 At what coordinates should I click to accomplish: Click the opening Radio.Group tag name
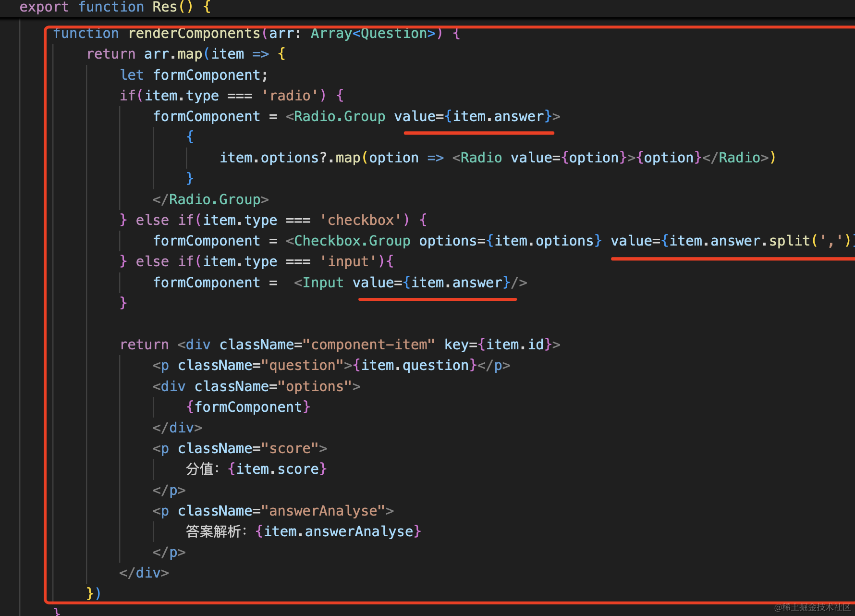[x=339, y=116]
